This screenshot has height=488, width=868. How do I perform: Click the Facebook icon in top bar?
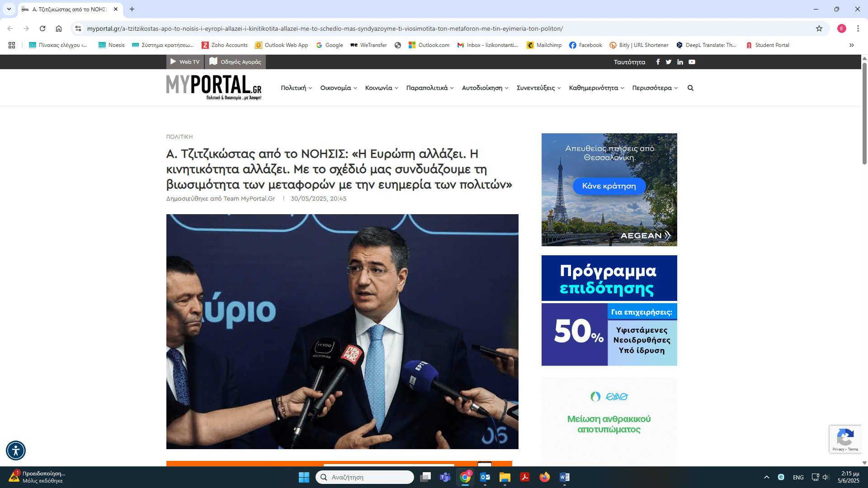click(658, 62)
